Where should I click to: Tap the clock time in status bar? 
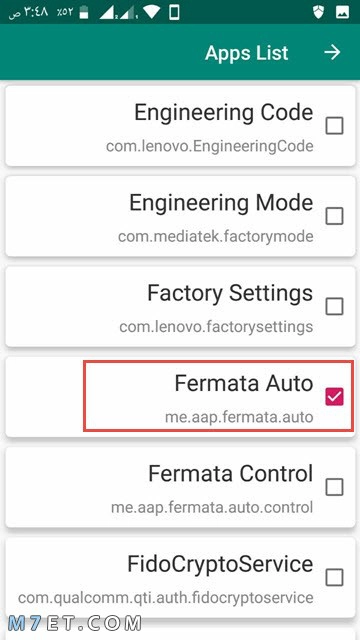pyautogui.click(x=29, y=12)
